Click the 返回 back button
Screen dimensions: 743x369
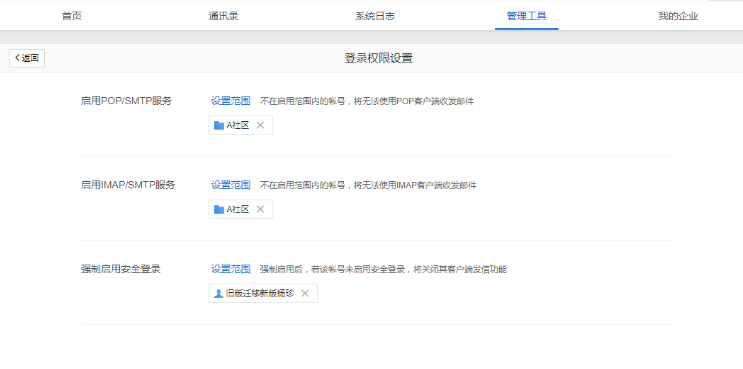coord(27,58)
